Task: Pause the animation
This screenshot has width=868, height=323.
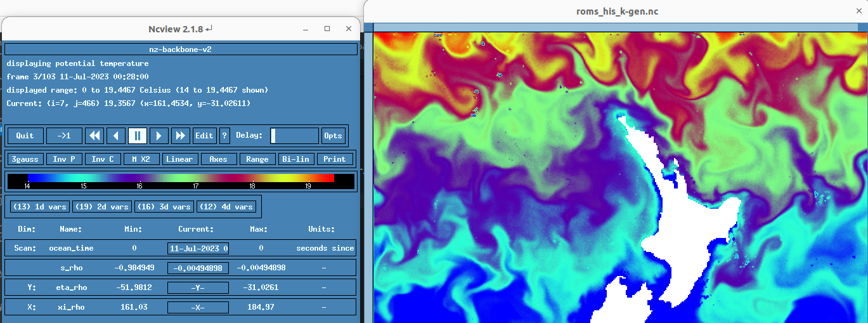Action: (138, 136)
